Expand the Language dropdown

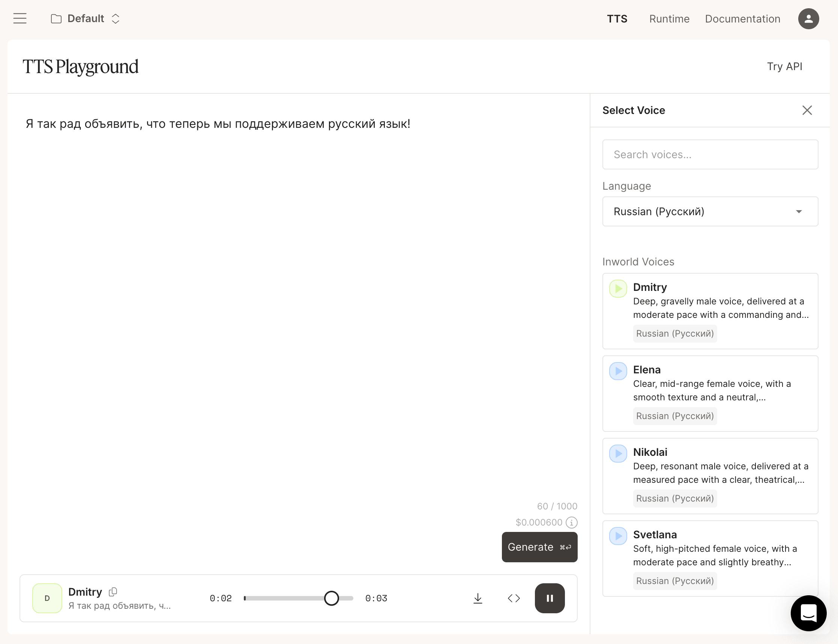coord(710,211)
